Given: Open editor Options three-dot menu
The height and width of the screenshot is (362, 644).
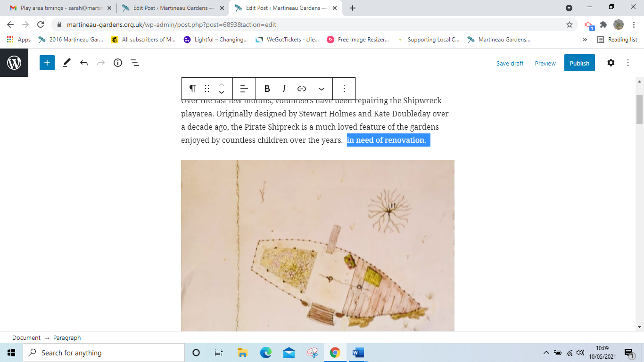Looking at the screenshot, I should point(628,63).
